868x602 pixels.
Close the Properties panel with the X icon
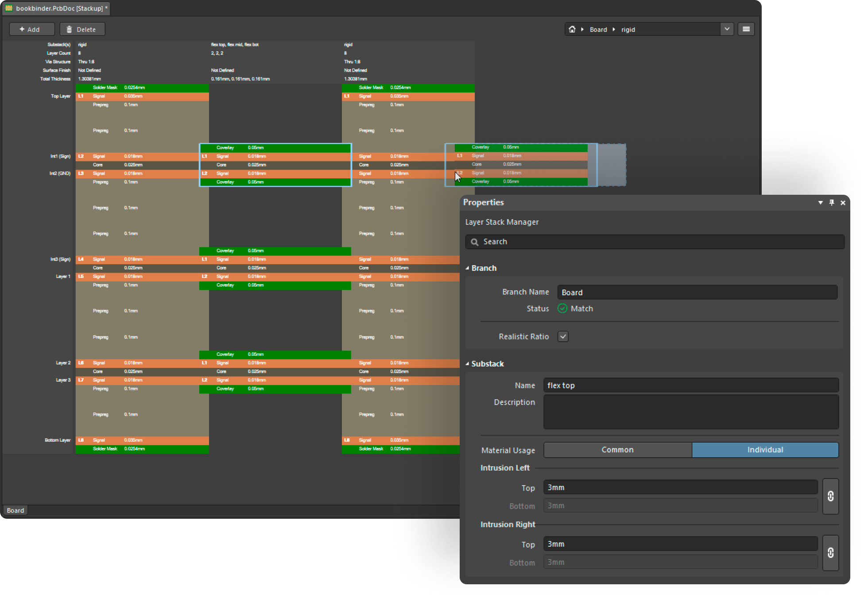[843, 203]
